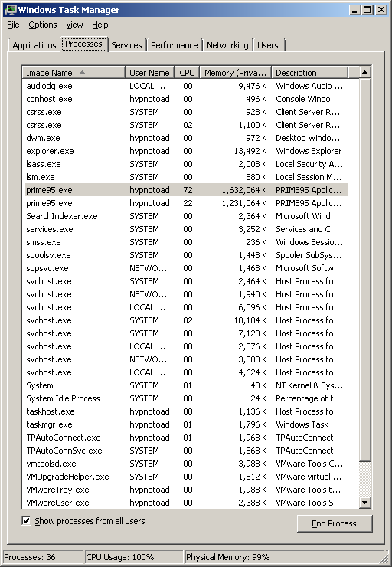Select the taskmgr.exe process
Viewport: 392px width, 567px height.
tap(186, 424)
